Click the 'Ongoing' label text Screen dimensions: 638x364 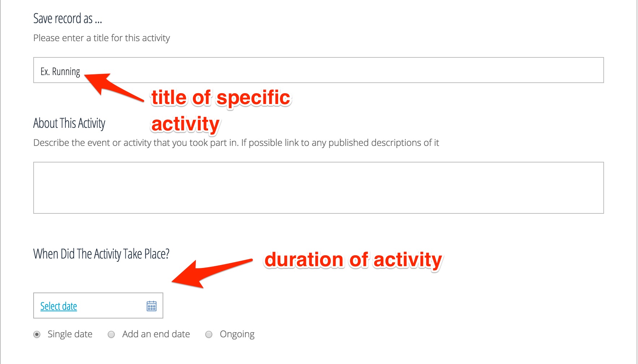click(237, 334)
